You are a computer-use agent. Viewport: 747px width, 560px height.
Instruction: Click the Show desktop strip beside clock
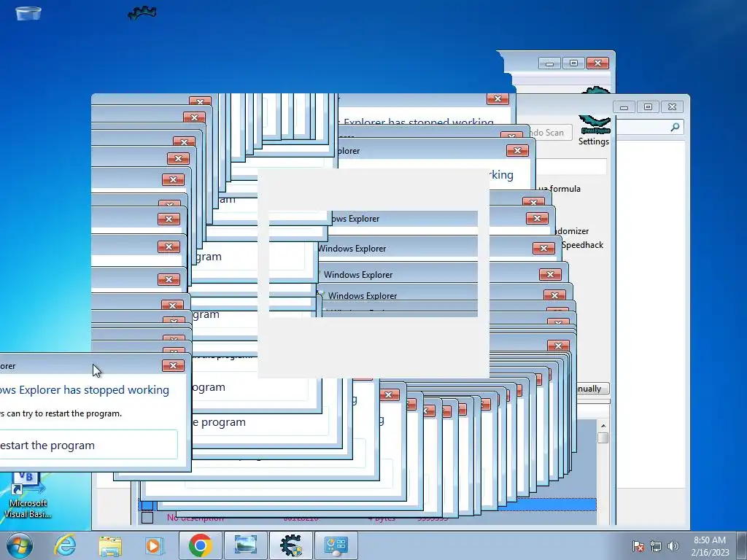[x=743, y=545]
